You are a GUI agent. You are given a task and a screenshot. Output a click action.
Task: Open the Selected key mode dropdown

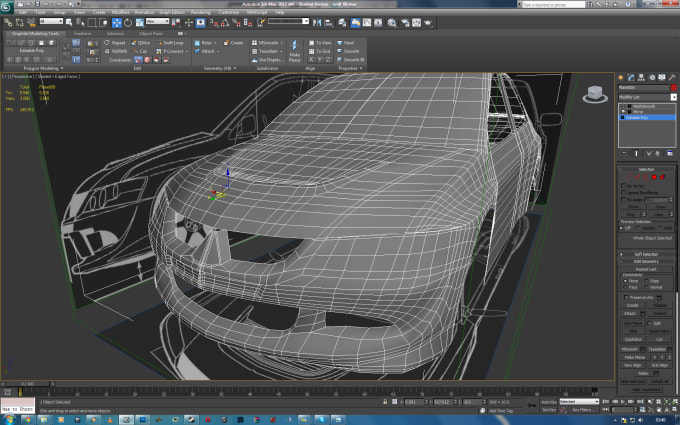pos(579,402)
